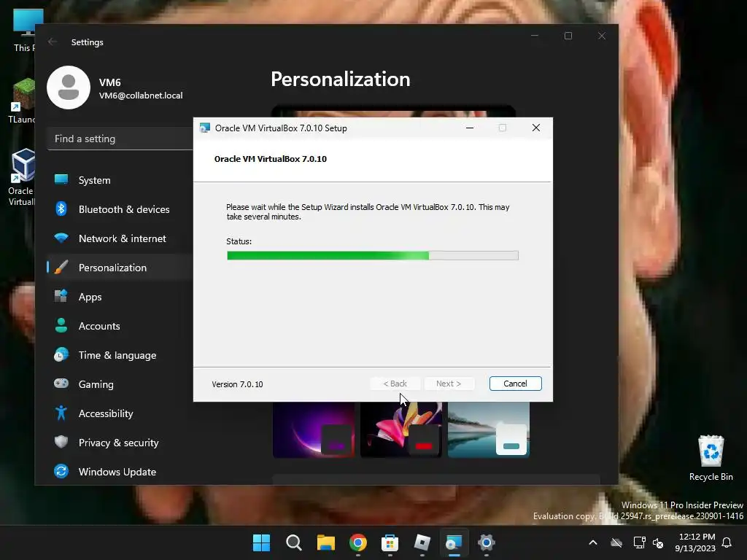
Task: Click the Accounts person icon in sidebar
Action: click(61, 325)
